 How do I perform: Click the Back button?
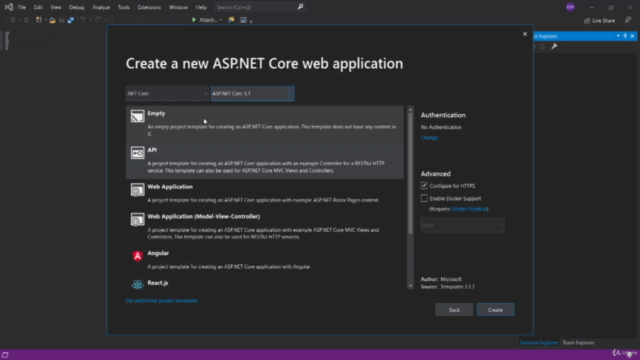click(454, 310)
